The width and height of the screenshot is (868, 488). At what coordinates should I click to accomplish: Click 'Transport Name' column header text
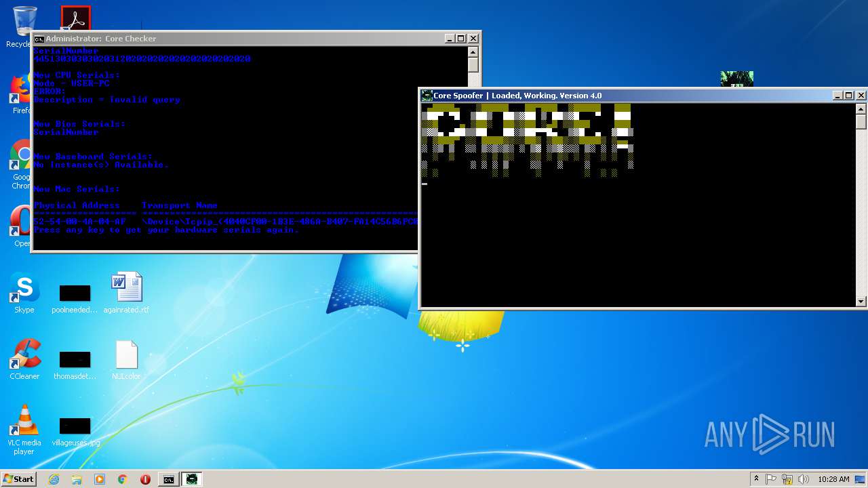click(180, 205)
